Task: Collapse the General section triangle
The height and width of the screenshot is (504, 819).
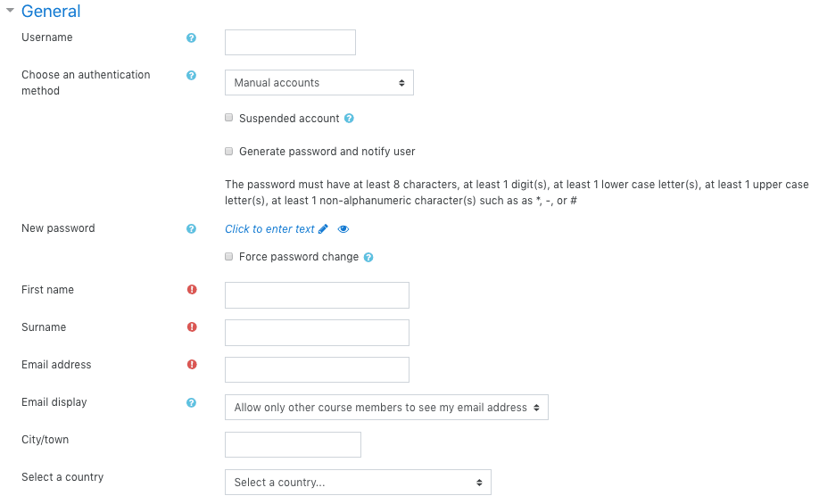Action: 10,12
